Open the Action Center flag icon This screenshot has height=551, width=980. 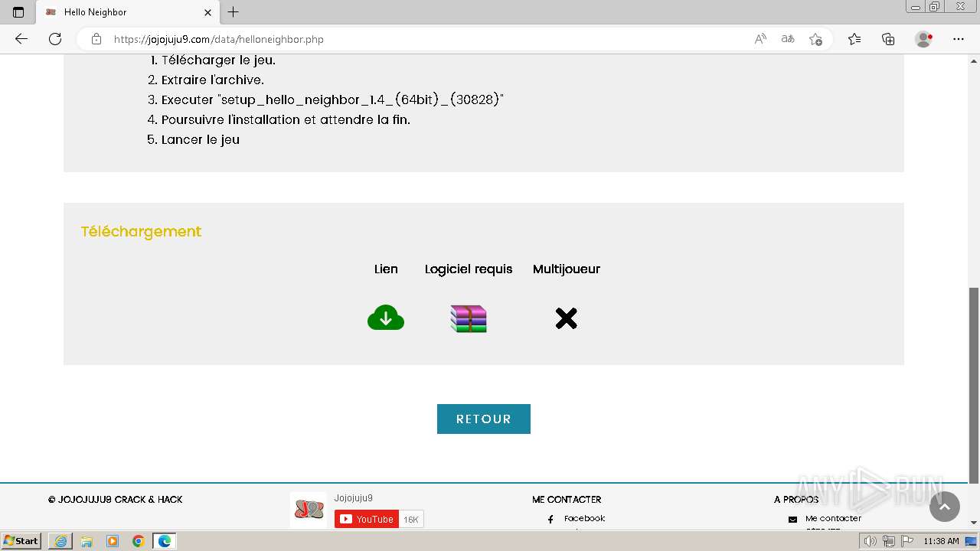906,541
